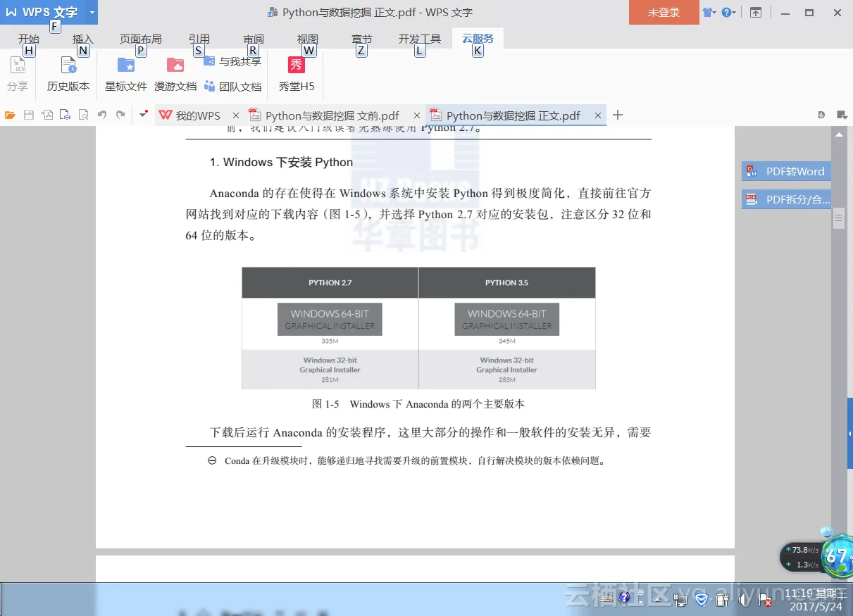
Task: Click the 未登录 login button
Action: tap(664, 13)
